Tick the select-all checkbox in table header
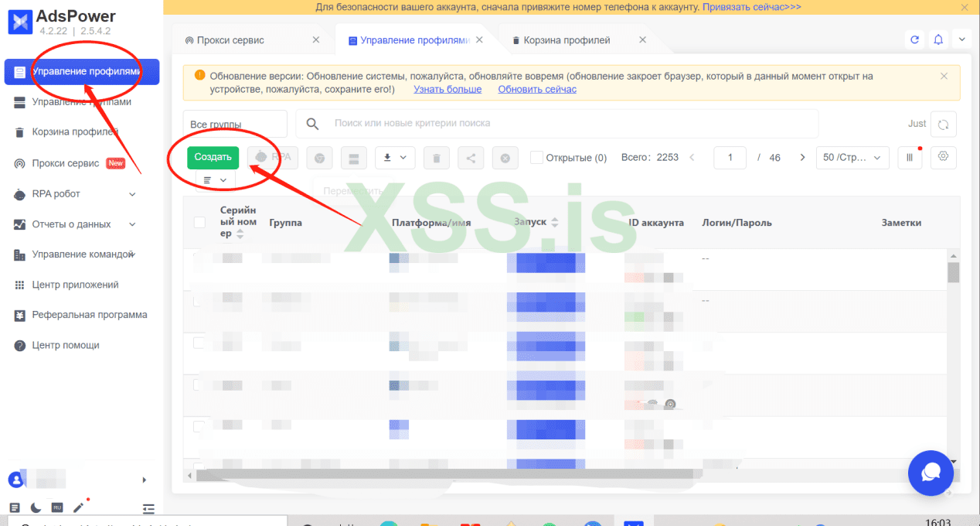This screenshot has width=980, height=526. click(199, 223)
